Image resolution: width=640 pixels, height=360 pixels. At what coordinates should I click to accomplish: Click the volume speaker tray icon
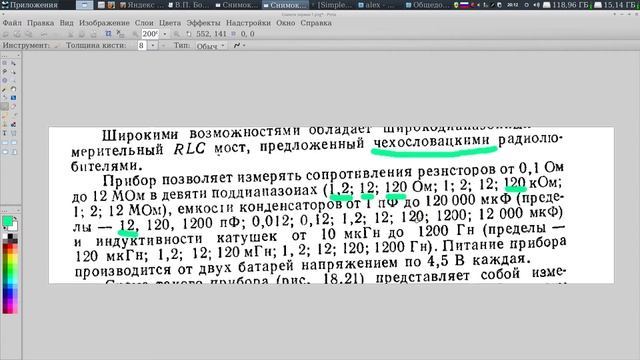click(537, 5)
